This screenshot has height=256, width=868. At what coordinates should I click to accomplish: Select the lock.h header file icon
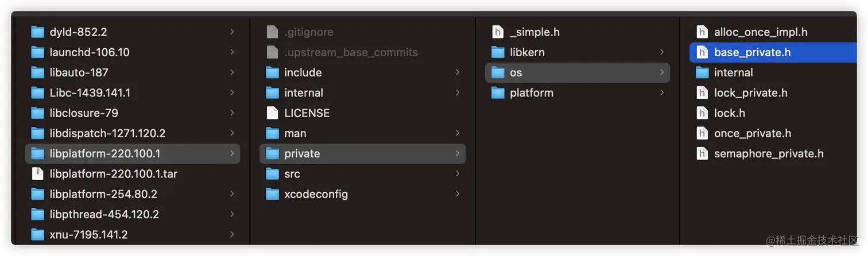[702, 113]
